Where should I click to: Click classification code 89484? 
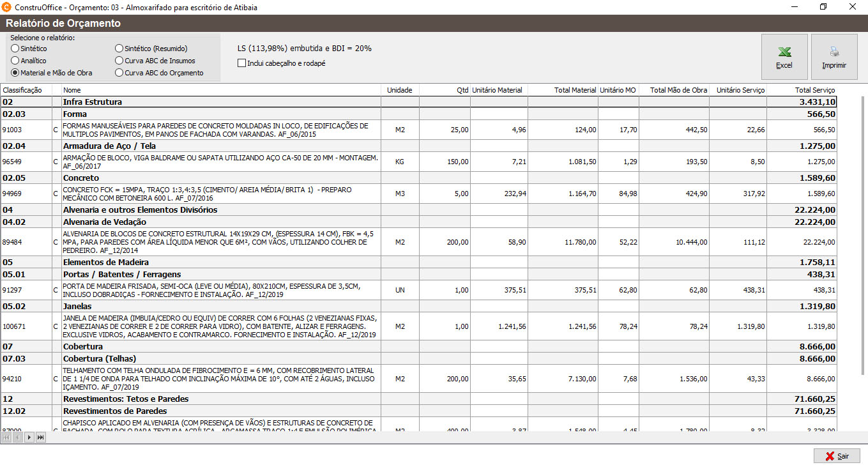pos(12,242)
